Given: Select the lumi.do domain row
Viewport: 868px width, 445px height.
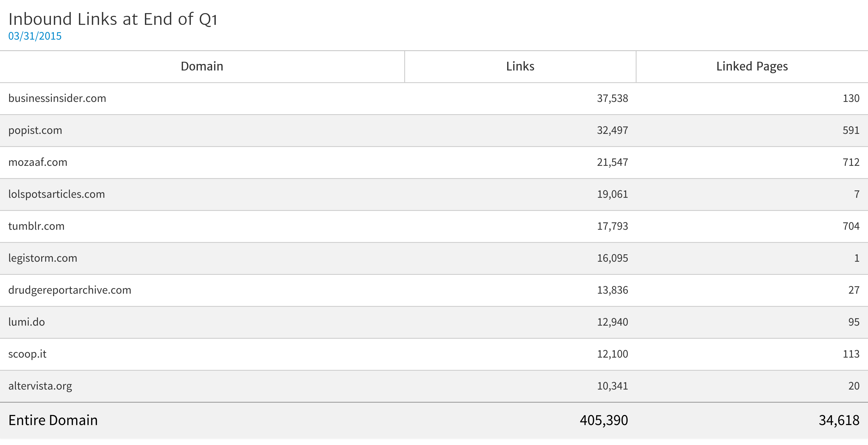Looking at the screenshot, I should pos(27,322).
